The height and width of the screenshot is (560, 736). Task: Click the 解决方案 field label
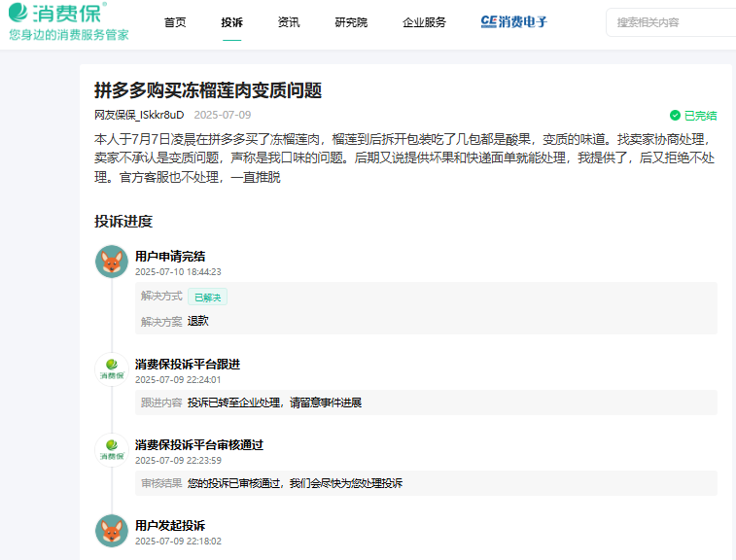tap(161, 322)
